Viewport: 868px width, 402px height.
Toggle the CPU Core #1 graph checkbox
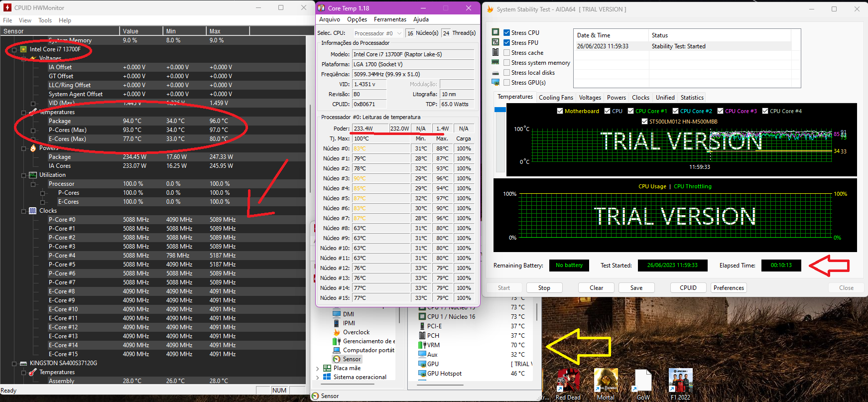coord(630,111)
